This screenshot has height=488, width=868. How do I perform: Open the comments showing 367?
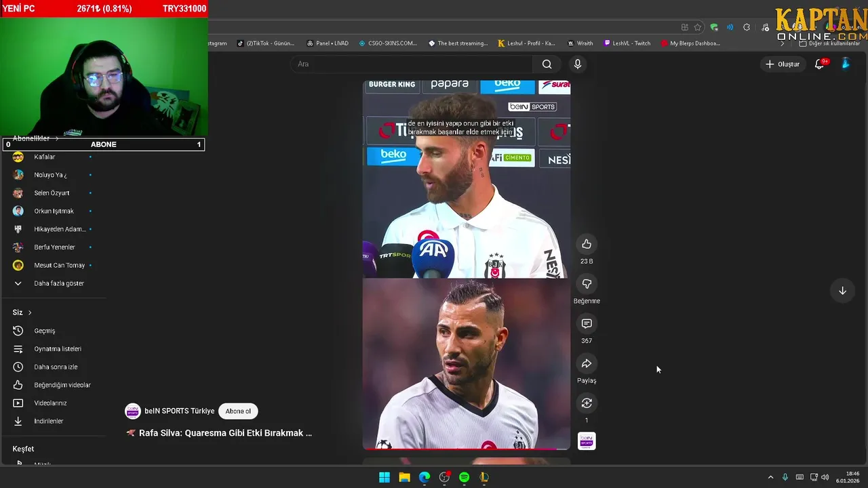tap(587, 324)
